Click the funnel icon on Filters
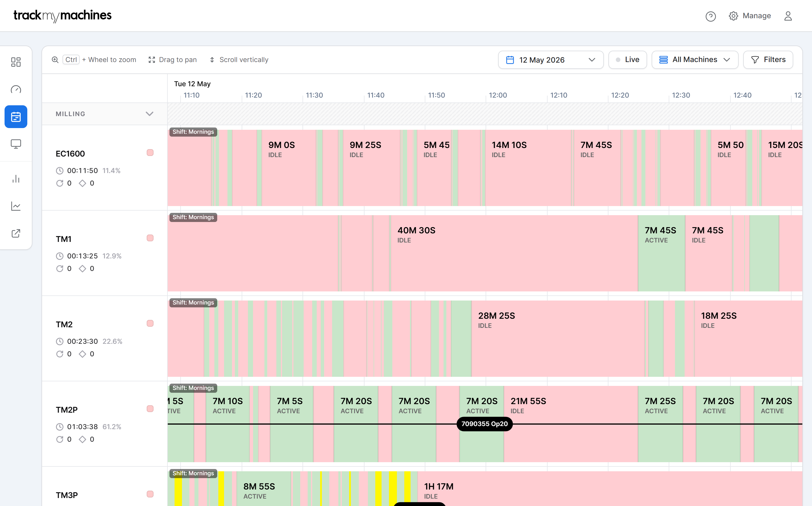 [755, 59]
